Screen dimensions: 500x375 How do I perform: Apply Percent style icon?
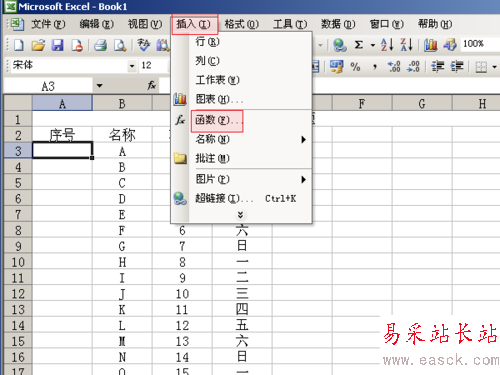click(x=355, y=67)
